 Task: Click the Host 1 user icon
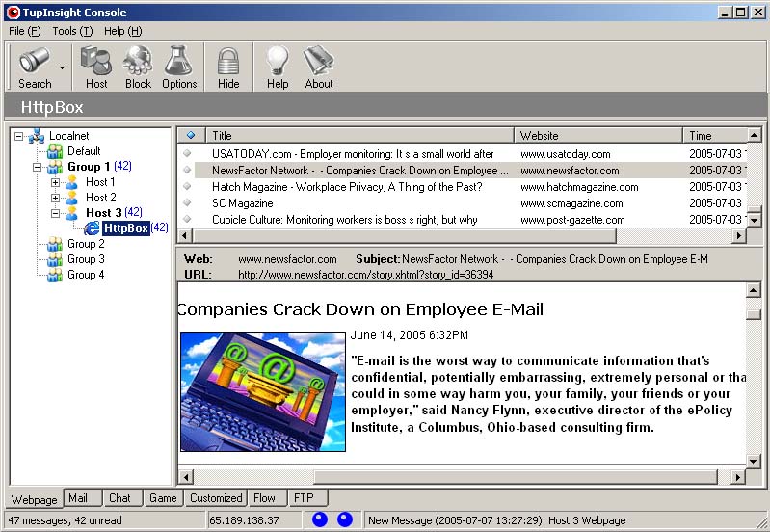71,183
